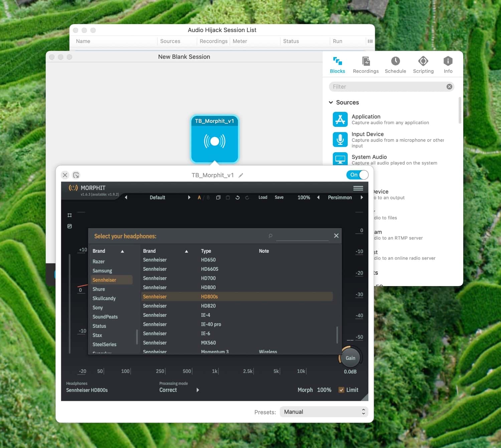This screenshot has height=448, width=501.
Task: Click the graph curve display icon
Action: tap(69, 226)
